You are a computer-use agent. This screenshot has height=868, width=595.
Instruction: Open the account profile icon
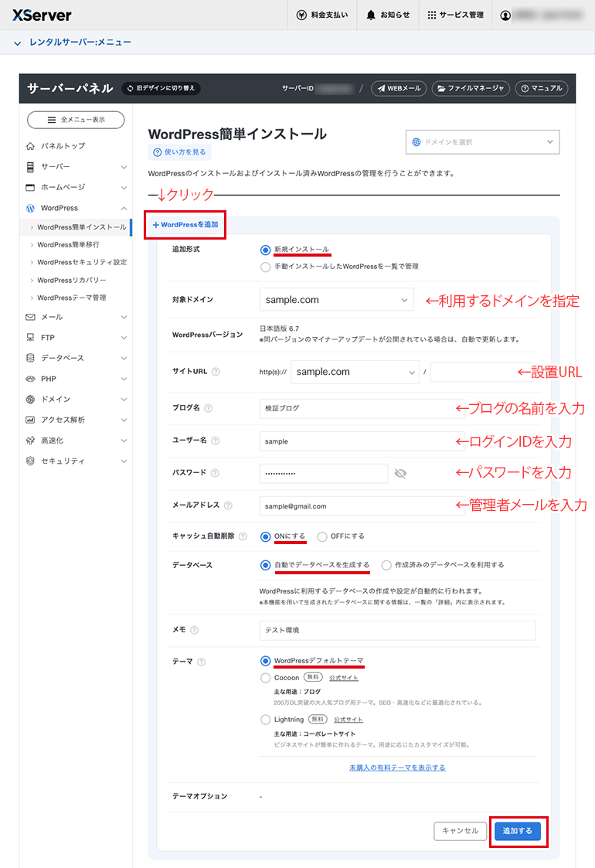(505, 15)
